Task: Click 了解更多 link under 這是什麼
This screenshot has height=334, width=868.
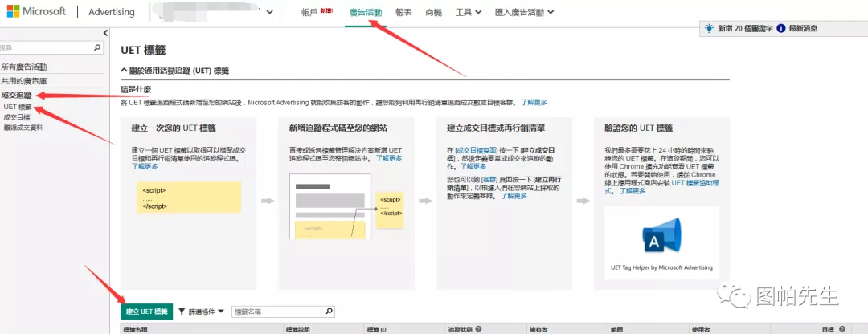Action: point(534,102)
